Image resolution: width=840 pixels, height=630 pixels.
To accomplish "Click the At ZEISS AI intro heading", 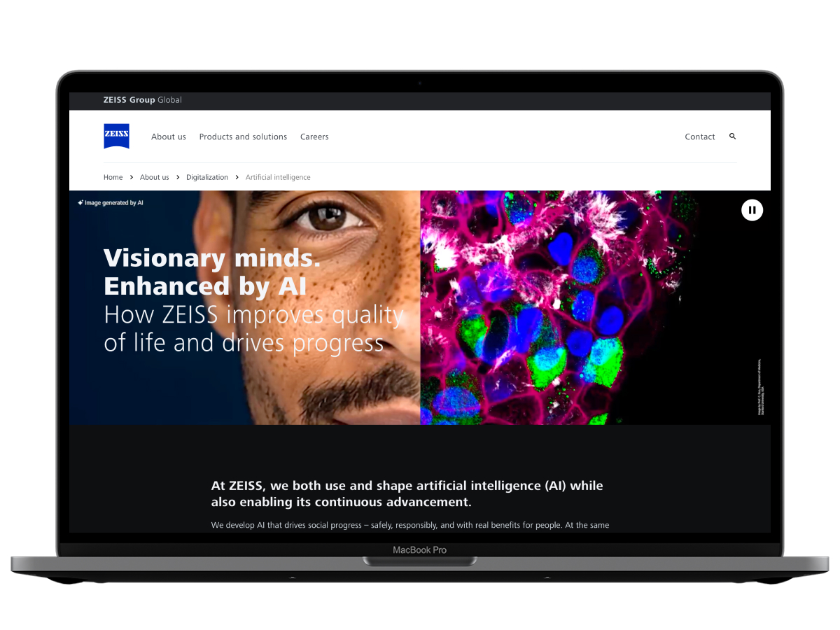I will (407, 493).
